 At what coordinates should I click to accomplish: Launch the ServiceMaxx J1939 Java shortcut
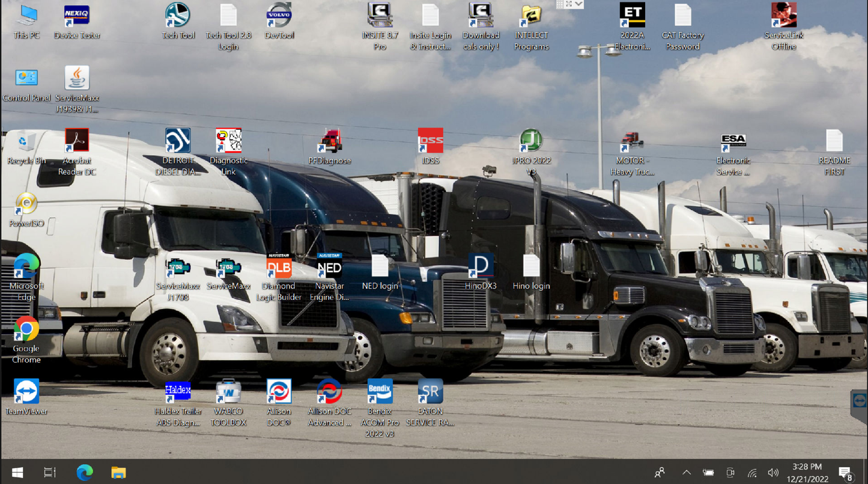pos(77,90)
